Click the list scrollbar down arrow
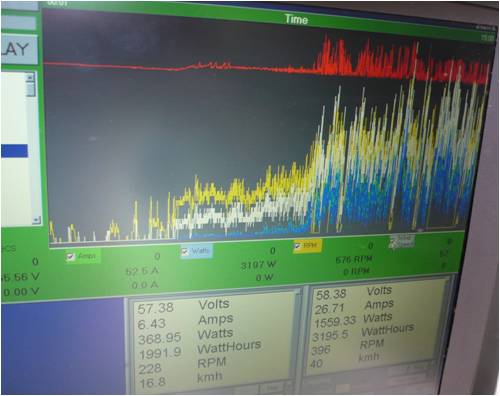 pyautogui.click(x=37, y=220)
